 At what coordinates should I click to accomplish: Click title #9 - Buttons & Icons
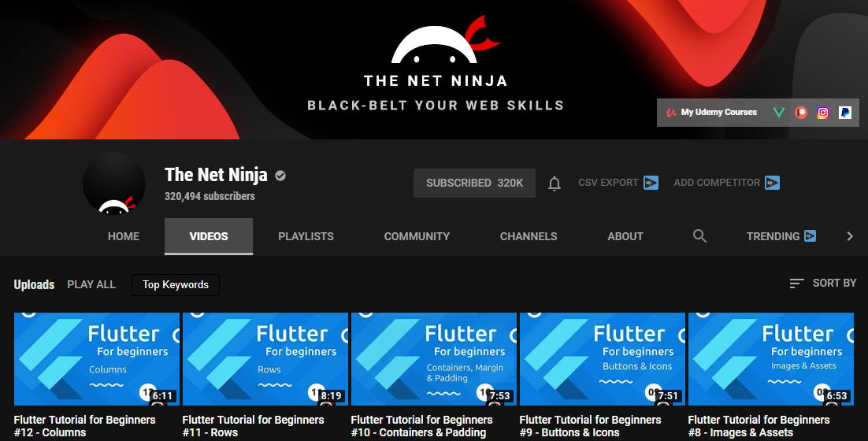[590, 426]
